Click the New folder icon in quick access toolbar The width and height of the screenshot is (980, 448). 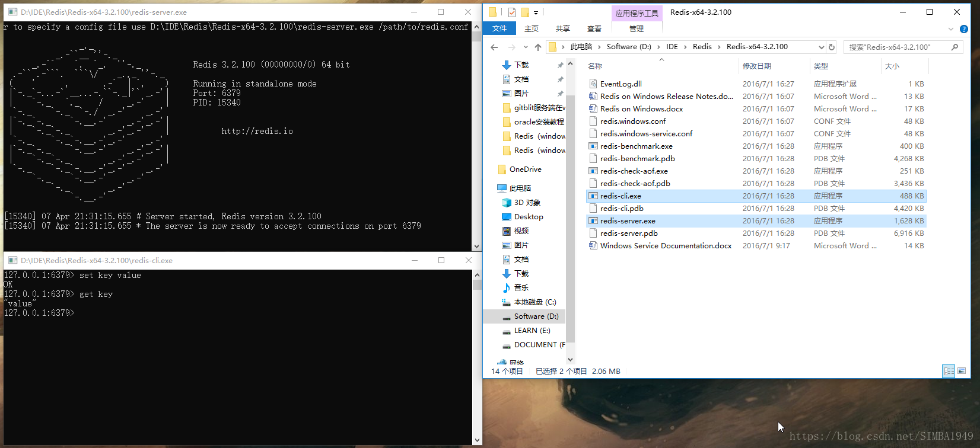pyautogui.click(x=525, y=12)
